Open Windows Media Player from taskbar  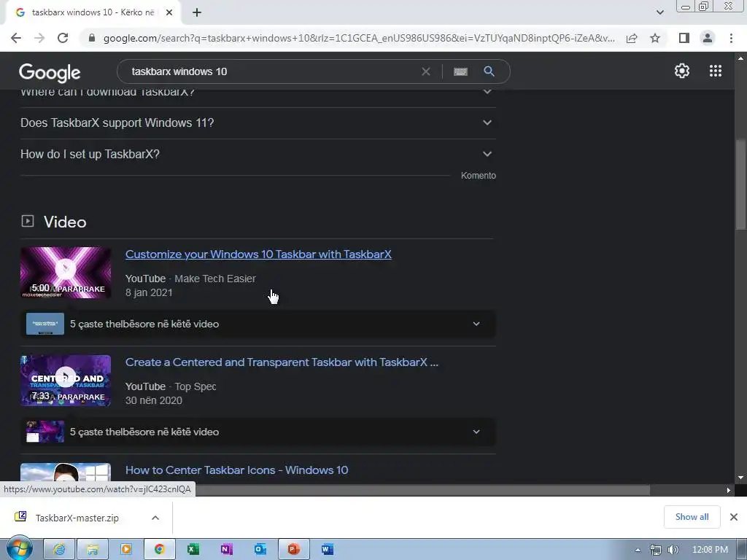point(126,550)
